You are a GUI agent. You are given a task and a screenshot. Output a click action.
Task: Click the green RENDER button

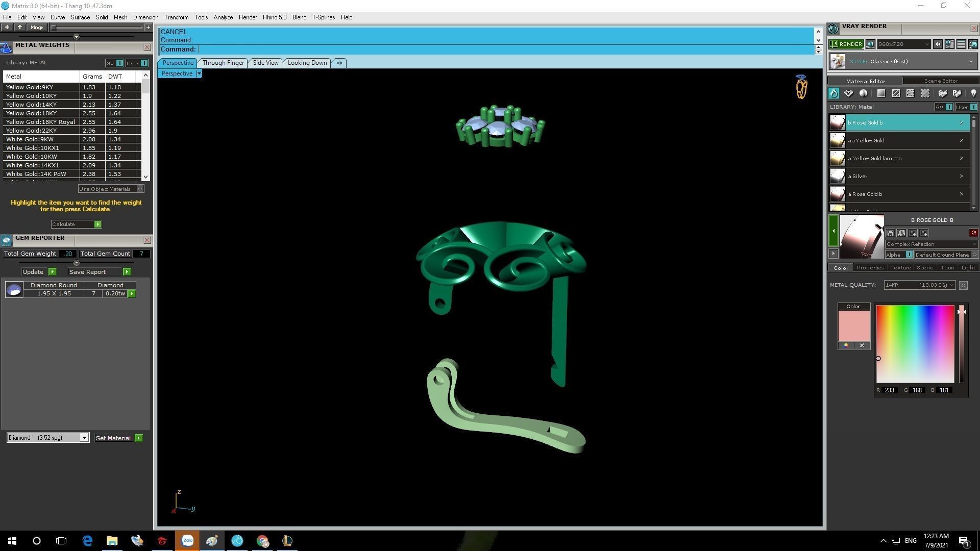pos(846,44)
